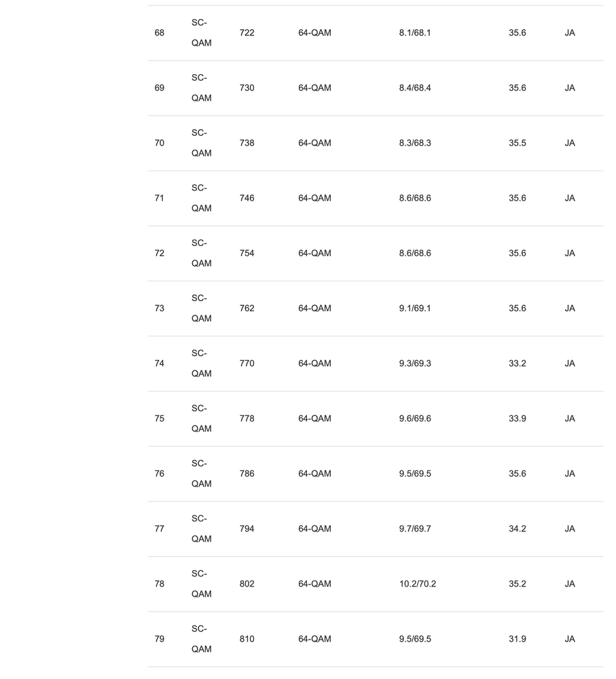Click frequency 786 in channel 76 row
The height and width of the screenshot is (679, 616).
coord(247,474)
